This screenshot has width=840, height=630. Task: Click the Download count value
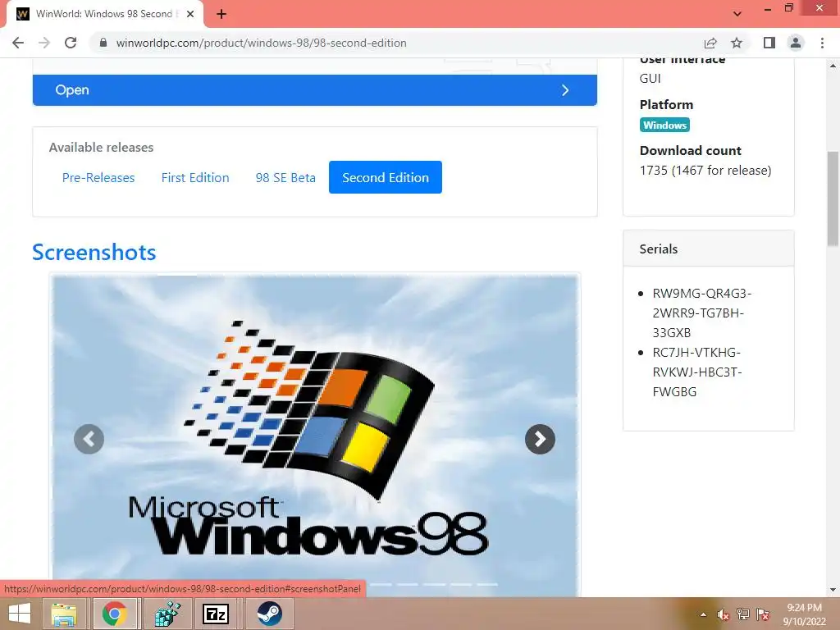(x=705, y=171)
